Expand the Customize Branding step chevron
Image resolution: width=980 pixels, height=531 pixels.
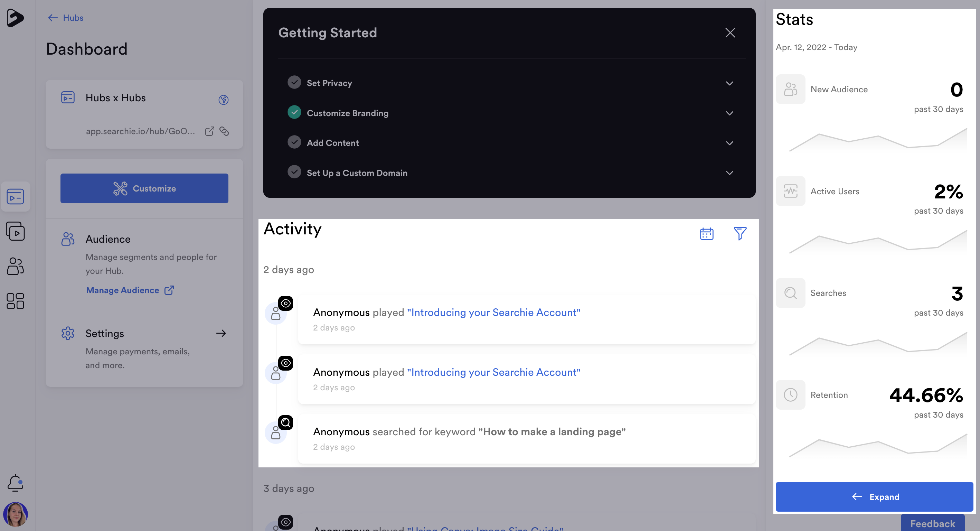click(729, 113)
